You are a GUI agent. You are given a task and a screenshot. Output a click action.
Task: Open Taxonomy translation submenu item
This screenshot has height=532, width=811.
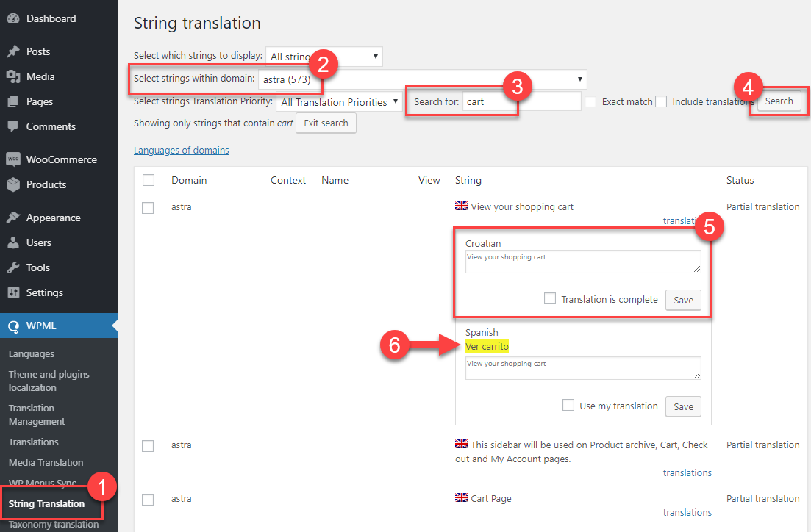pyautogui.click(x=54, y=524)
